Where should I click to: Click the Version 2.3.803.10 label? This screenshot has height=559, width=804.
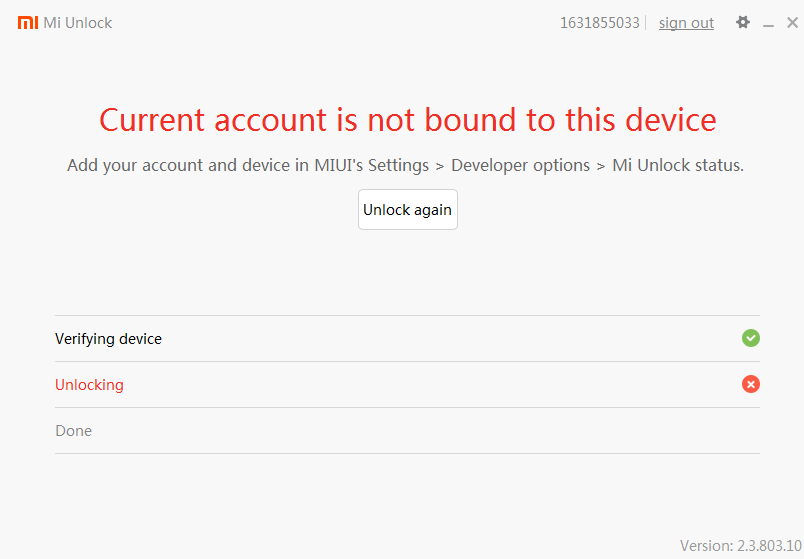tap(741, 545)
